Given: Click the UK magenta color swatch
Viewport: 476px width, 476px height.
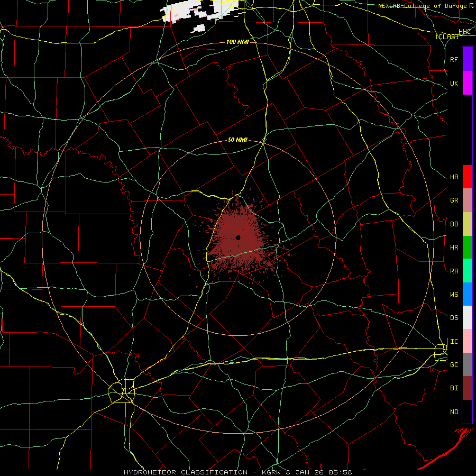Looking at the screenshot, I should pyautogui.click(x=467, y=83).
